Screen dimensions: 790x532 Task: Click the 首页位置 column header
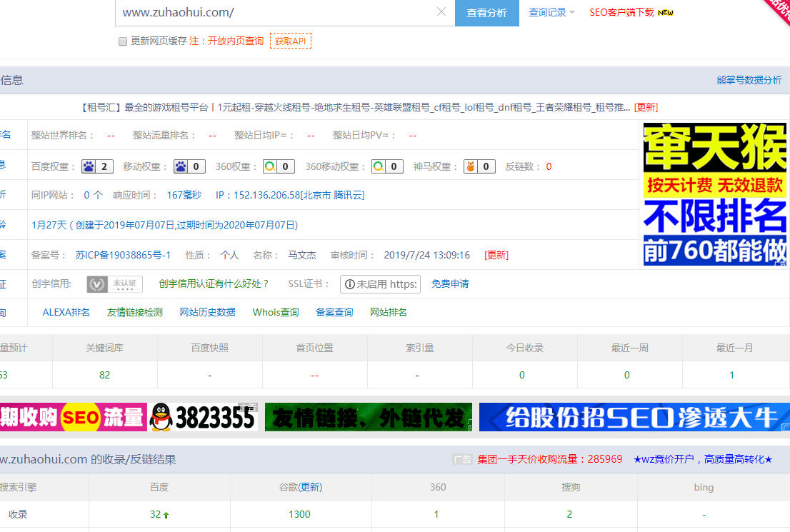click(x=315, y=348)
